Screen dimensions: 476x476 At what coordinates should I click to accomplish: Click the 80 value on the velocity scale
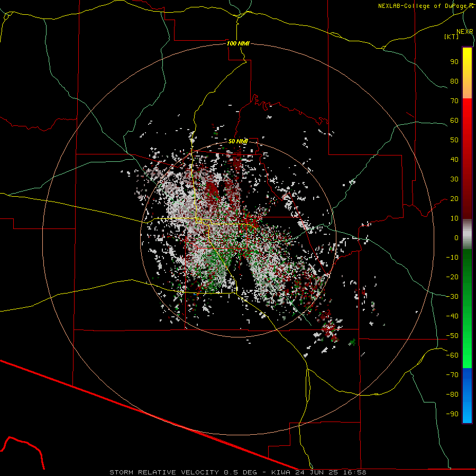(x=454, y=81)
